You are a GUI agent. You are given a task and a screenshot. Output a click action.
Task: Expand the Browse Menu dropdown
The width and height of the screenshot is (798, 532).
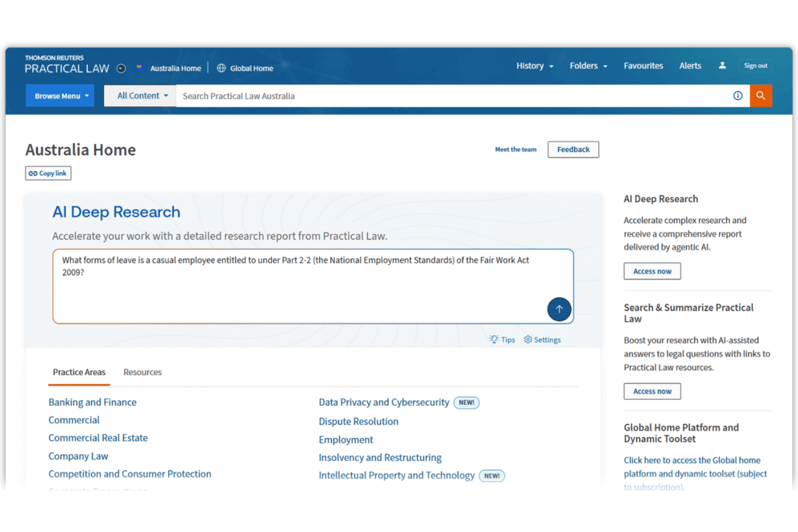pos(60,95)
